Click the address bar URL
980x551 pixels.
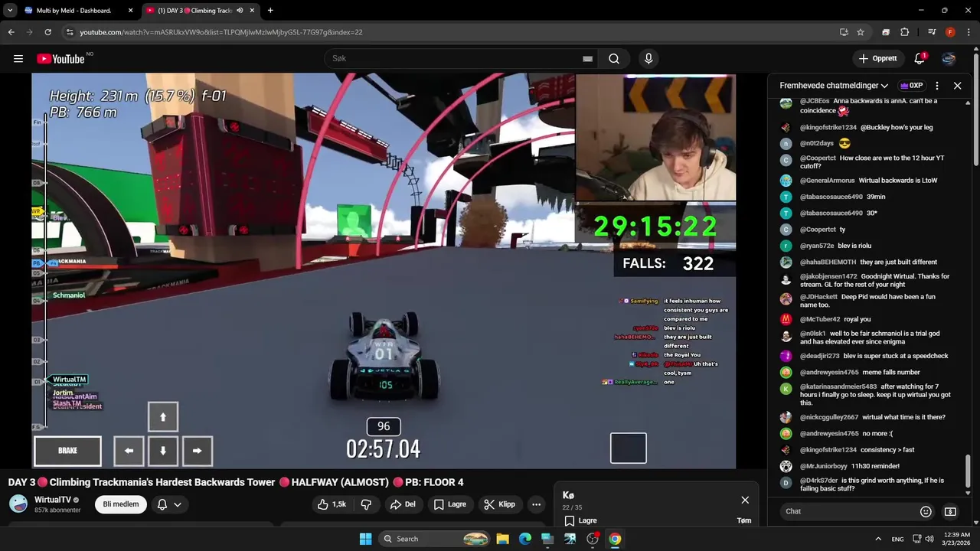221,32
